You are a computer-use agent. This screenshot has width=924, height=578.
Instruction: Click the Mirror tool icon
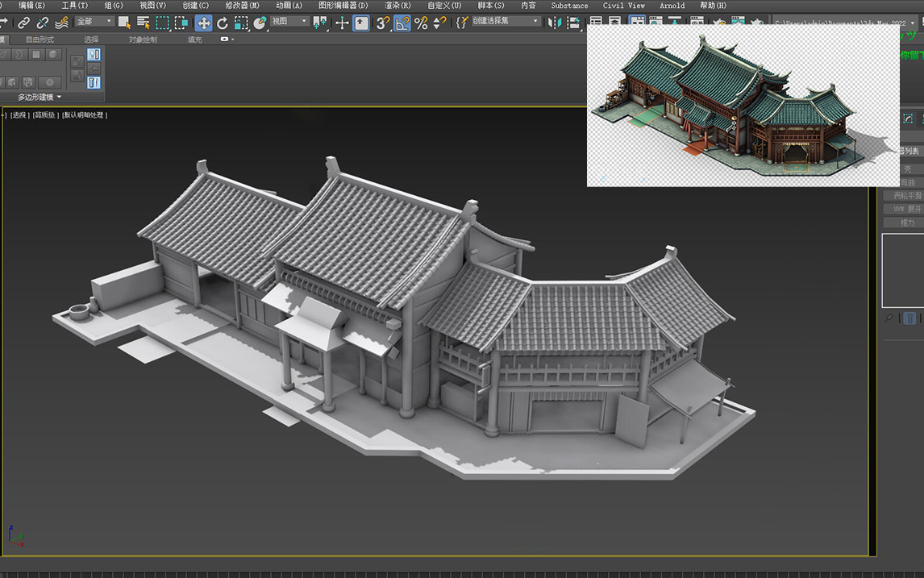[x=556, y=23]
